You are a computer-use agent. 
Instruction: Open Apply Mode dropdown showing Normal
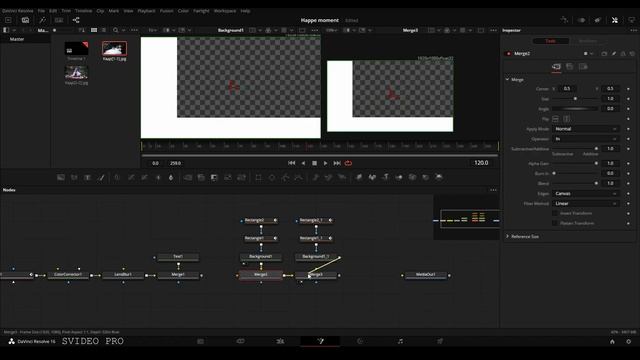(585, 129)
